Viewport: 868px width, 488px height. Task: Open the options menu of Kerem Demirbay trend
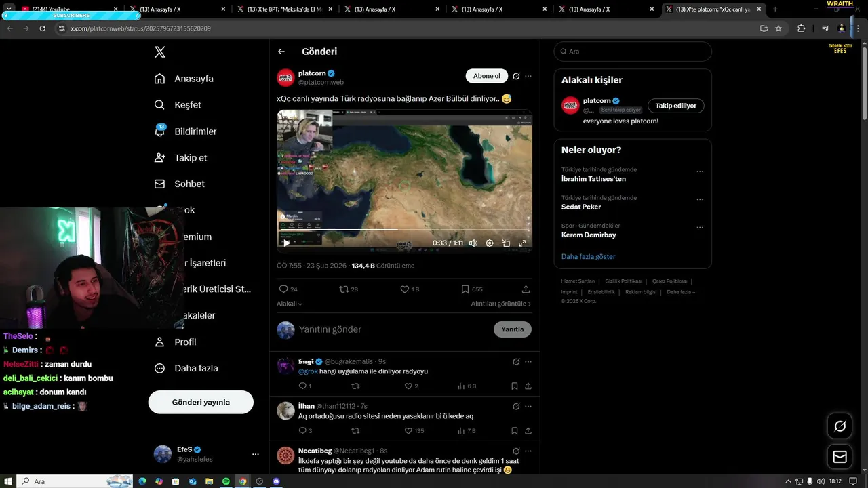[700, 228]
